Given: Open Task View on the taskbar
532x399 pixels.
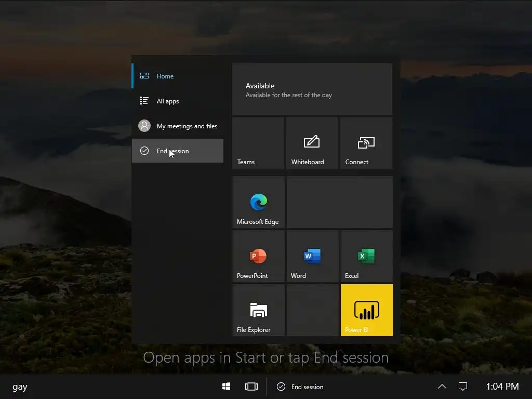Looking at the screenshot, I should coord(251,387).
